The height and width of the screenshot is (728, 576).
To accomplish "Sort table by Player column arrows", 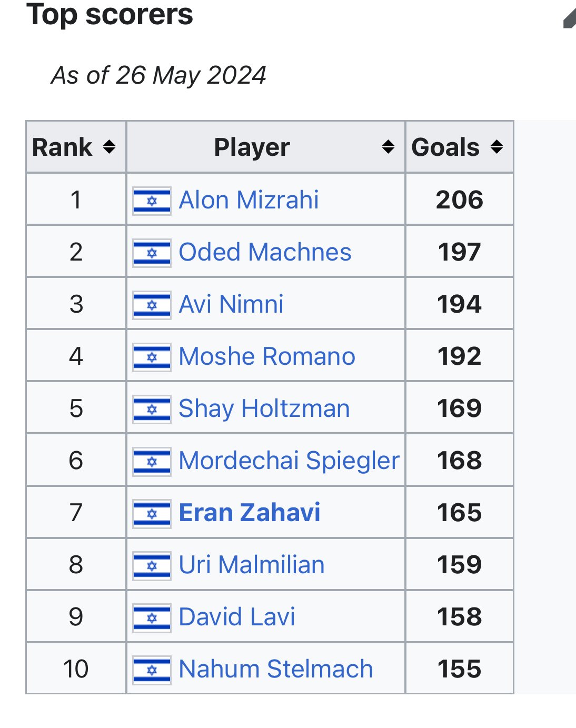I will [x=388, y=147].
